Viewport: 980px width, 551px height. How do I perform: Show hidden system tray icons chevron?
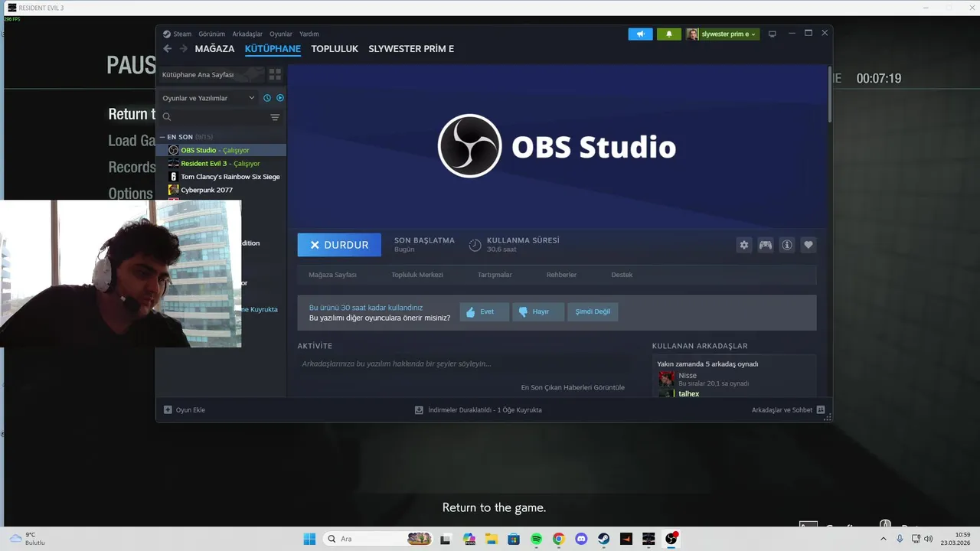884,539
